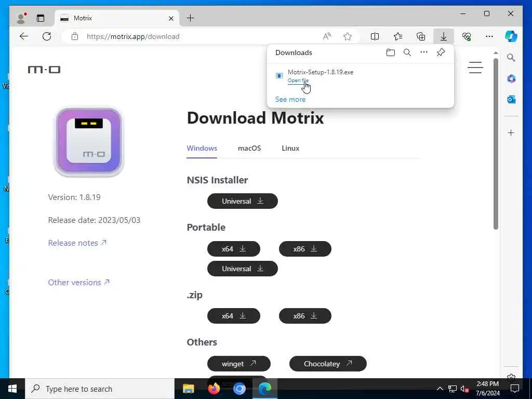The image size is (532, 399).
Task: Click taskbar search box
Action: tap(100, 389)
